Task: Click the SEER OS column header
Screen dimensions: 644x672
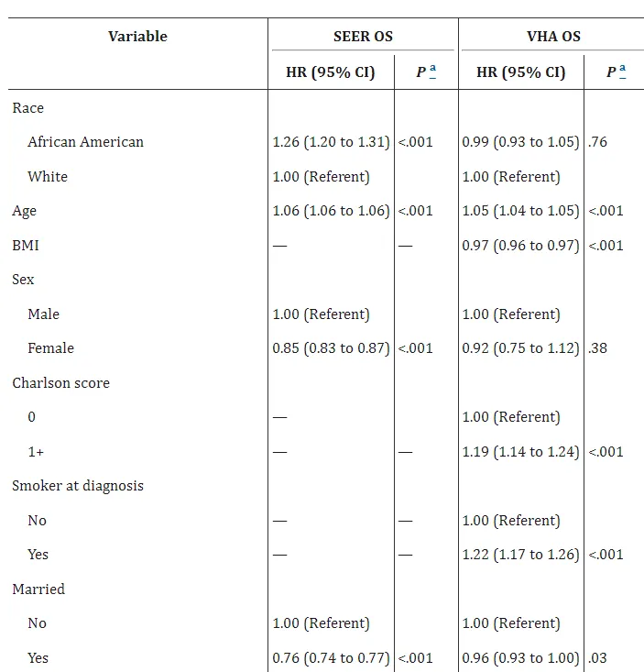Action: (x=363, y=37)
